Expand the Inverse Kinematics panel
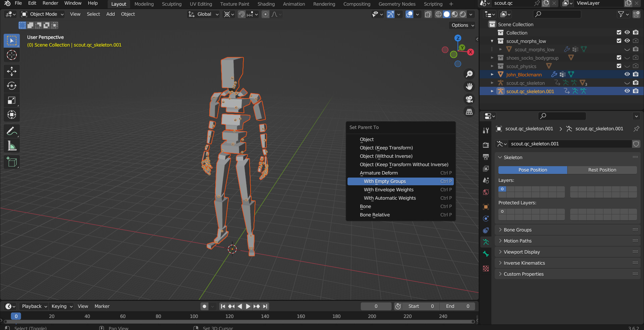Viewport: 644px width, 330px height. click(x=568, y=263)
